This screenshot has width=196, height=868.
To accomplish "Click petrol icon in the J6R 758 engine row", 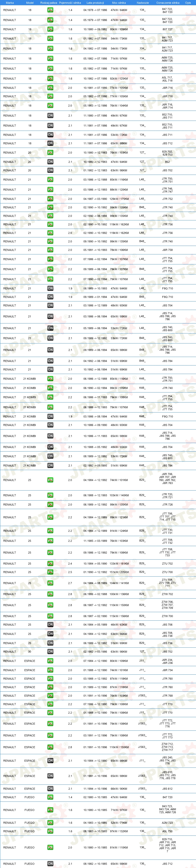I will click(50, 250).
